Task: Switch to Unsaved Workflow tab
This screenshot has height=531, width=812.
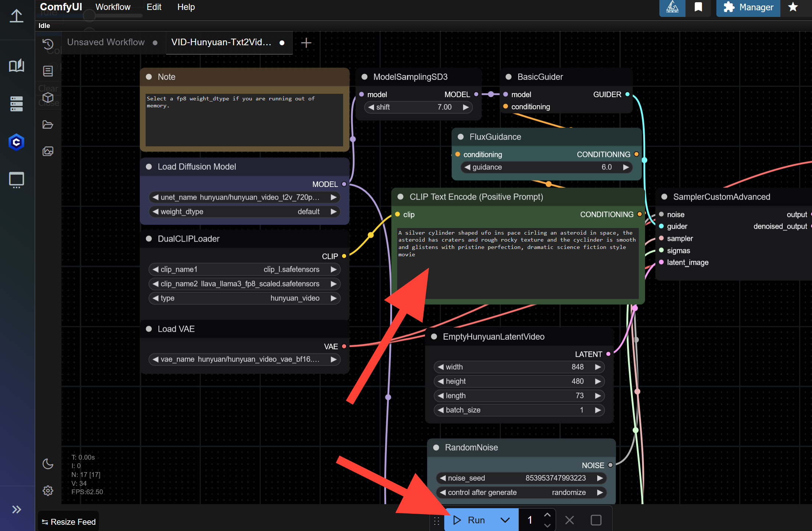Action: click(x=106, y=42)
